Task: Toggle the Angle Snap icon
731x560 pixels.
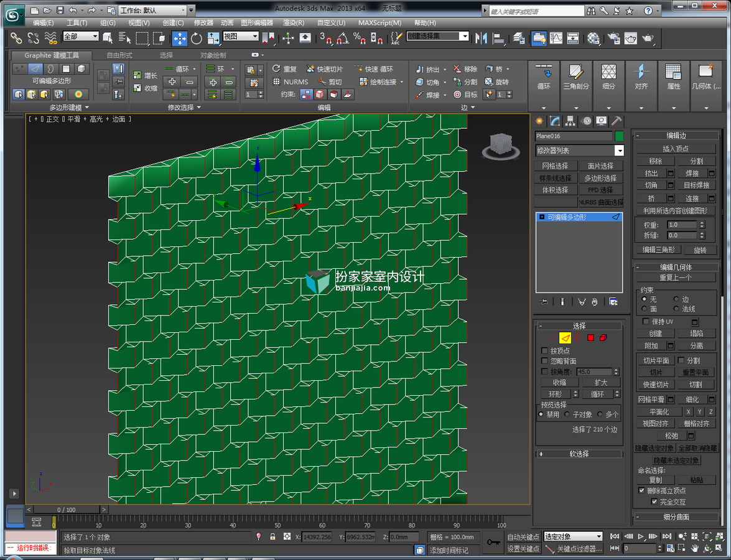Action: [x=343, y=38]
